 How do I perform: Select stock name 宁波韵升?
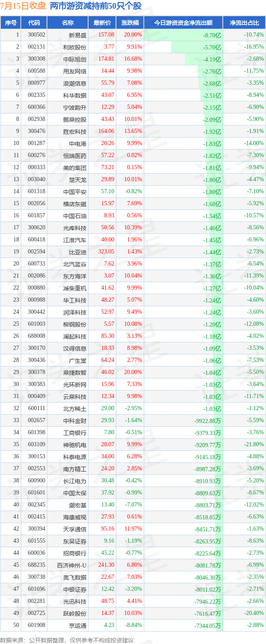click(x=75, y=107)
